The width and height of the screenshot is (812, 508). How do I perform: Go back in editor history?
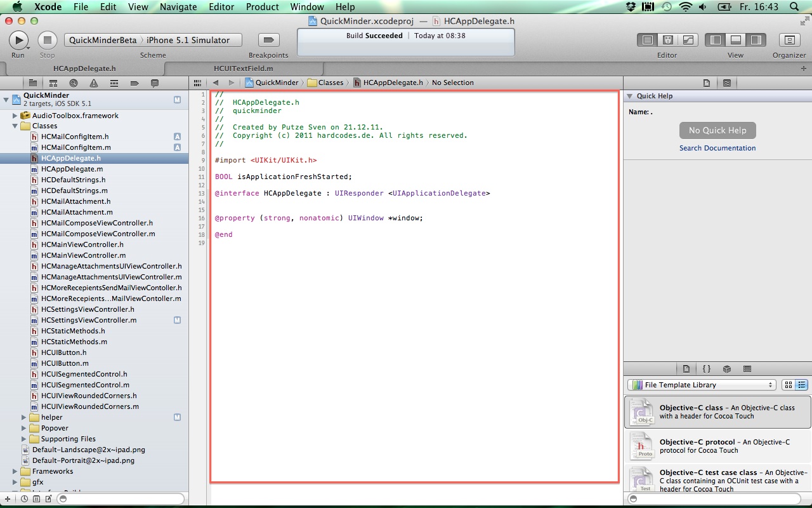point(216,83)
